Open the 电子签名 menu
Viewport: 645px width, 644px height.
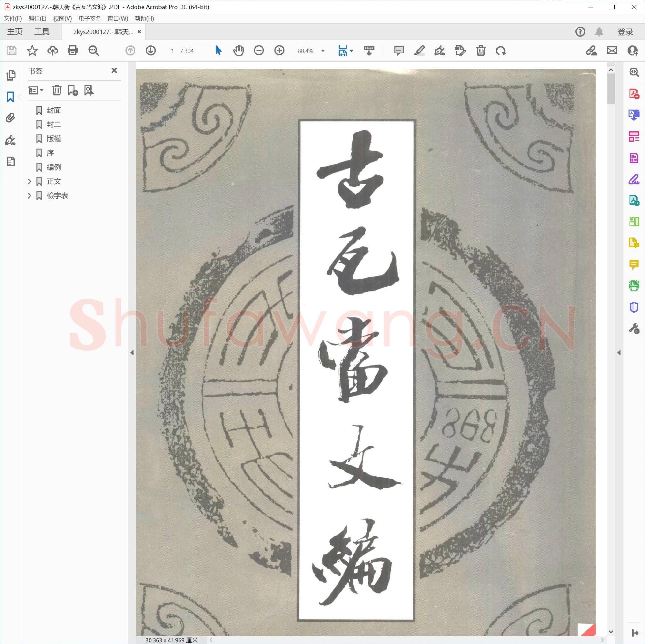89,19
